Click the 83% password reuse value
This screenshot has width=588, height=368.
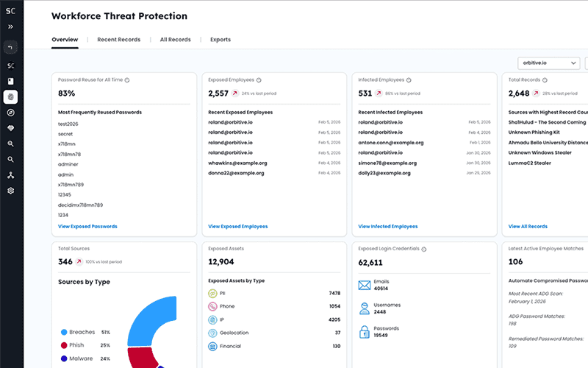coord(66,93)
